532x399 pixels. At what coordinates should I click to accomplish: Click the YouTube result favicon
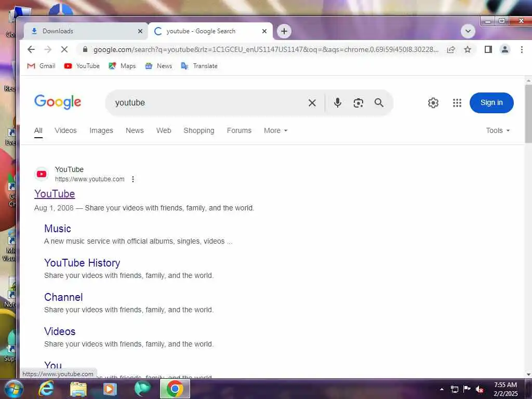tap(42, 174)
